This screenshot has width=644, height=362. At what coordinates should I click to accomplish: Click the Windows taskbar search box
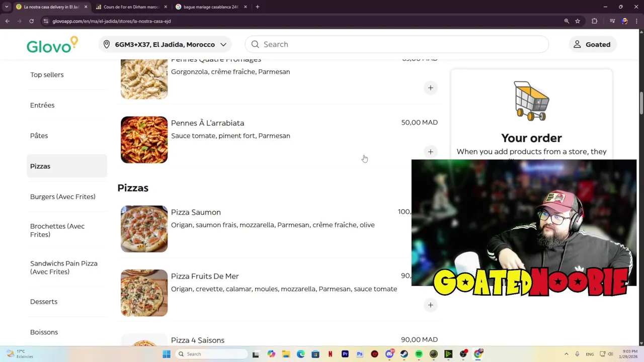pos(211,354)
